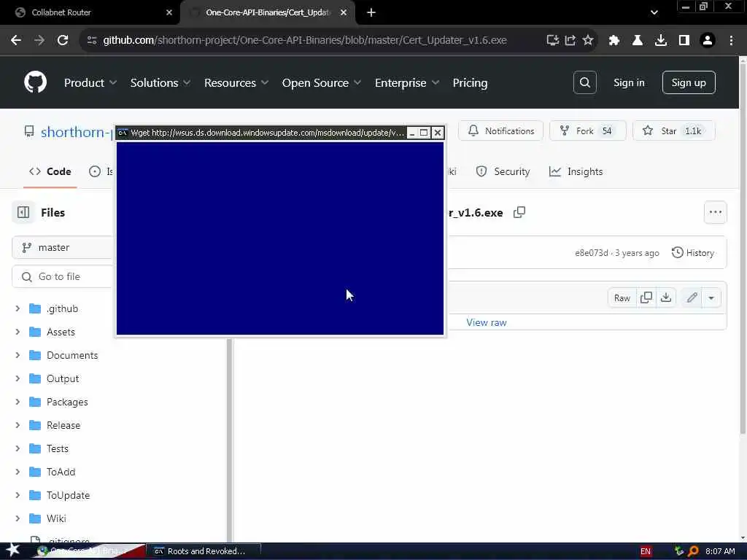This screenshot has width=747, height=560.
Task: Click the Raw button
Action: tap(622, 297)
